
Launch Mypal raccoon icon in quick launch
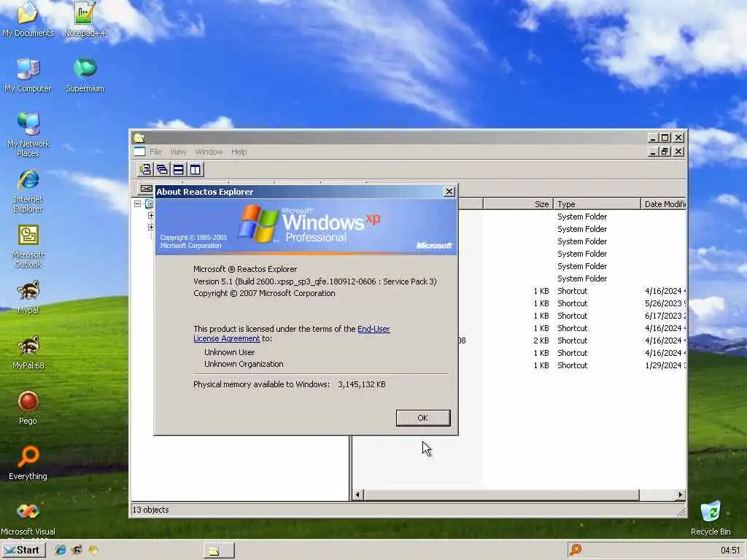(x=77, y=550)
